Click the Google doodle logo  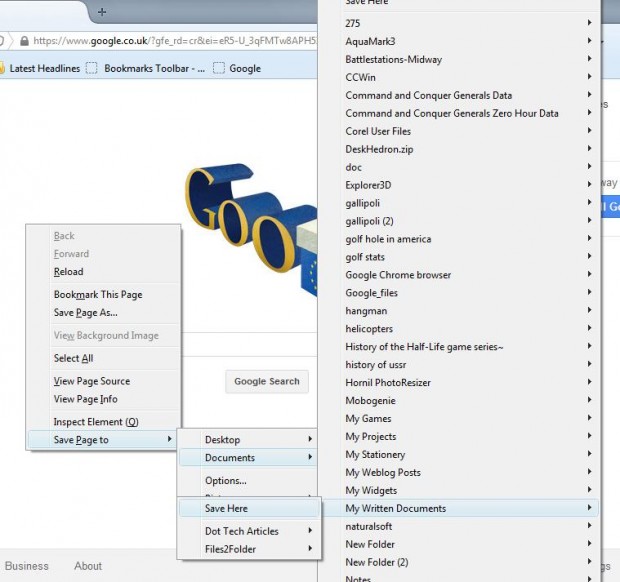tap(251, 229)
